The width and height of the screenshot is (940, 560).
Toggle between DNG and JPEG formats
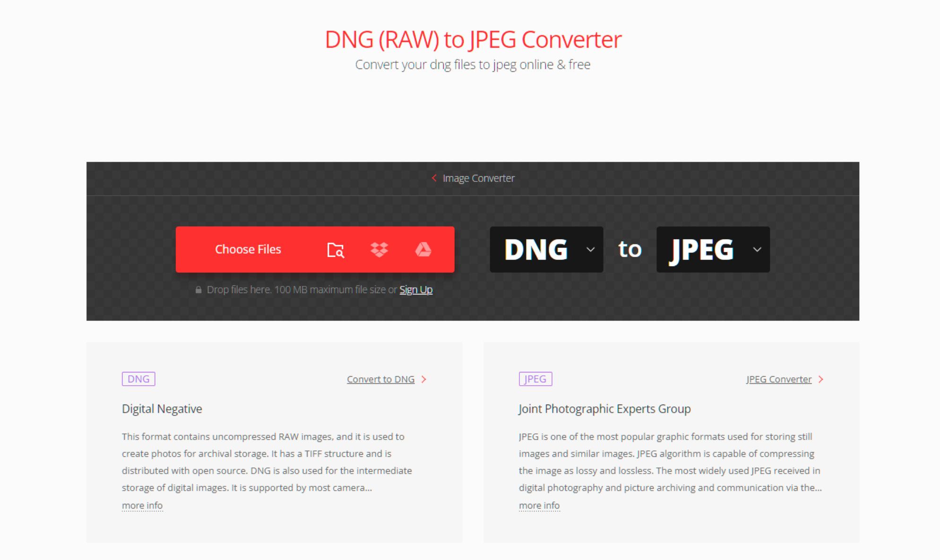point(630,250)
